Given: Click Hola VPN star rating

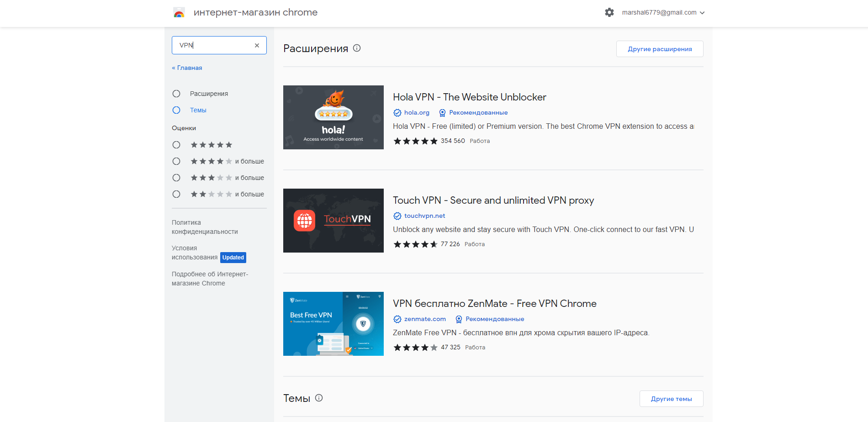Looking at the screenshot, I should pos(415,141).
